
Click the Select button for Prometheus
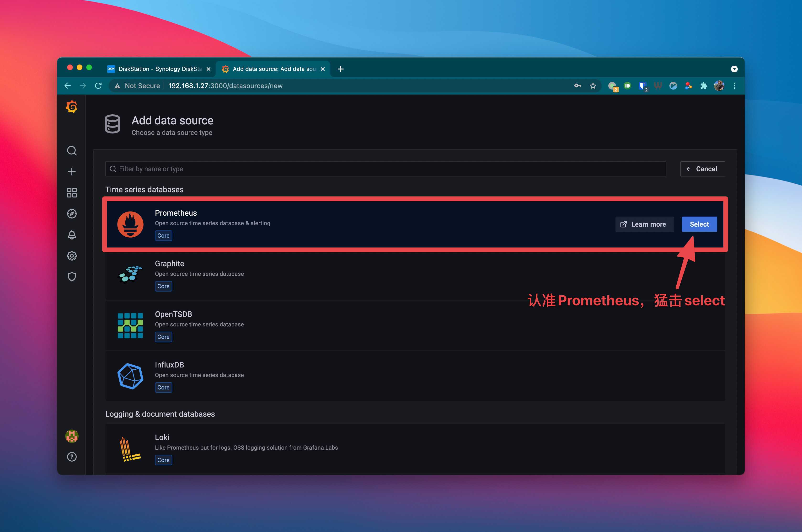tap(699, 224)
